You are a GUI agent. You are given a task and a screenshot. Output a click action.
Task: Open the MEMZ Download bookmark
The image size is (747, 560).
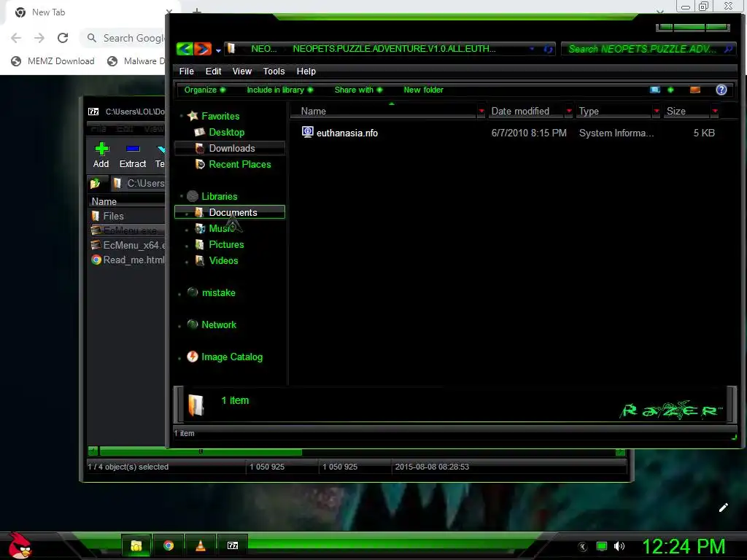(53, 61)
